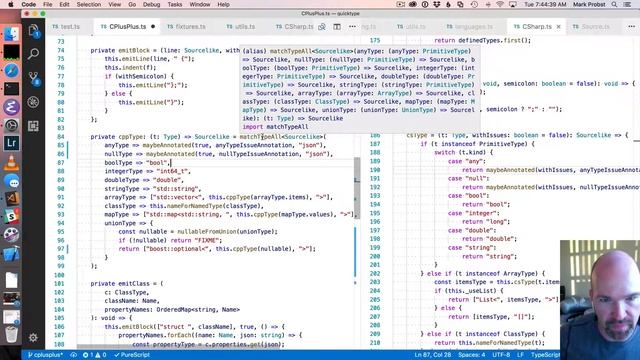This screenshot has width=640, height=360.
Task: Click Wi-Fi icon in the menu bar
Action: [500, 4]
